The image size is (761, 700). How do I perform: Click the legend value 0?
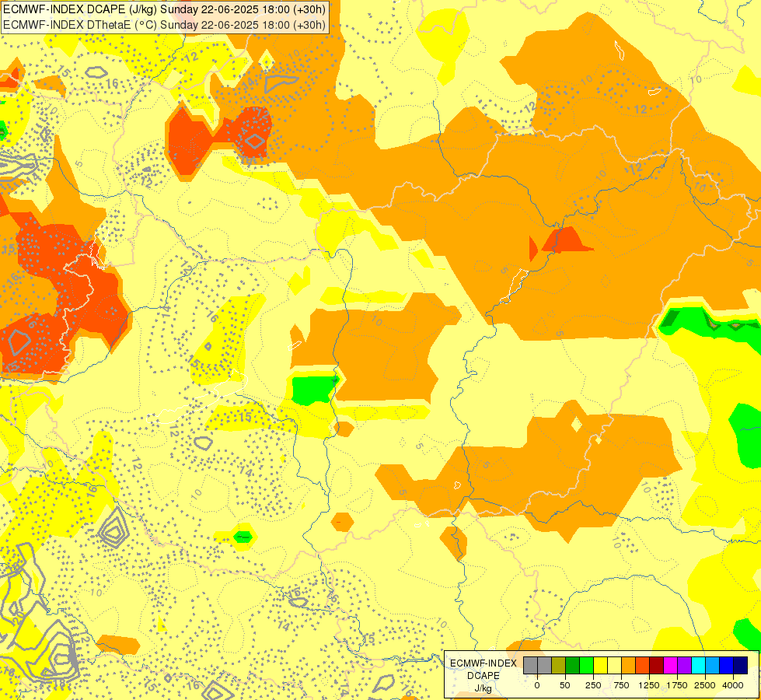point(537,685)
